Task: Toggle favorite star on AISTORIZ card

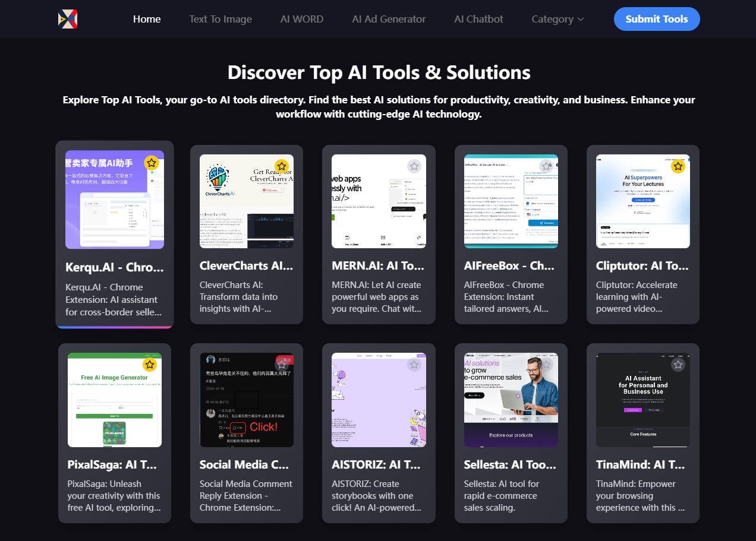Action: click(x=414, y=365)
